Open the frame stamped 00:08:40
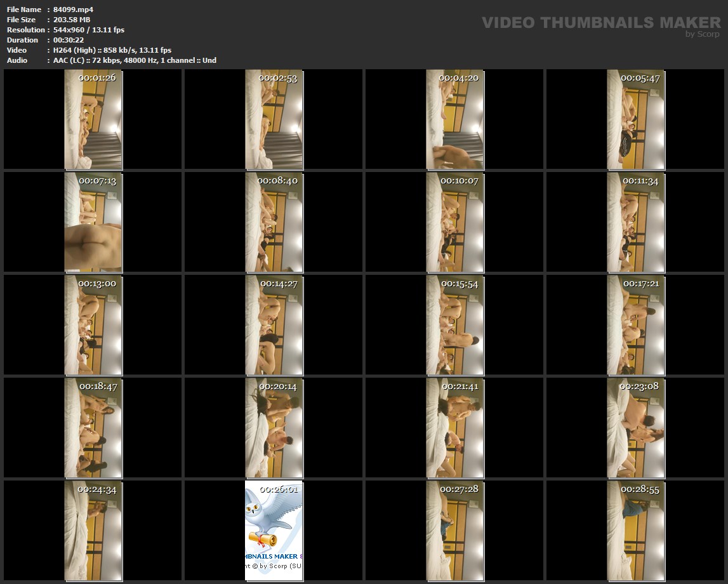728x584 pixels. (x=274, y=222)
